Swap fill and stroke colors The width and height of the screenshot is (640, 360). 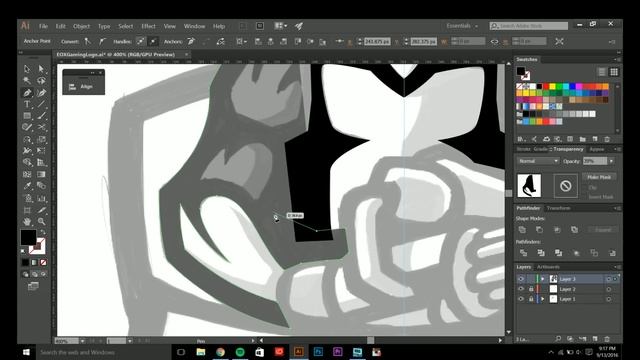[x=43, y=232]
